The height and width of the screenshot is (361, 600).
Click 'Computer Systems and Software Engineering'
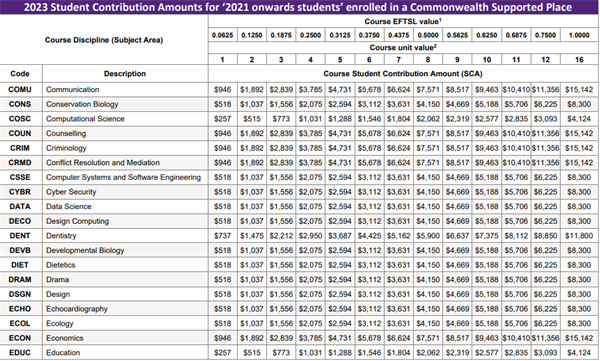tap(124, 177)
